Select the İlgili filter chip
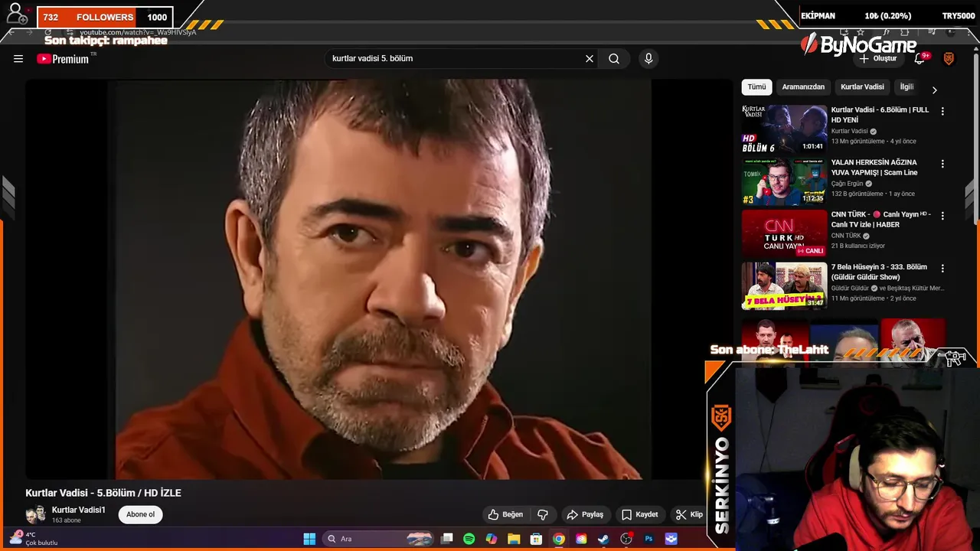The height and width of the screenshot is (551, 980). (x=906, y=87)
